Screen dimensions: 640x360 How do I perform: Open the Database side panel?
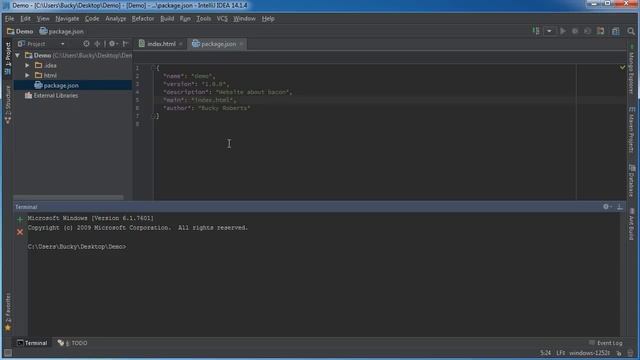[x=631, y=180]
